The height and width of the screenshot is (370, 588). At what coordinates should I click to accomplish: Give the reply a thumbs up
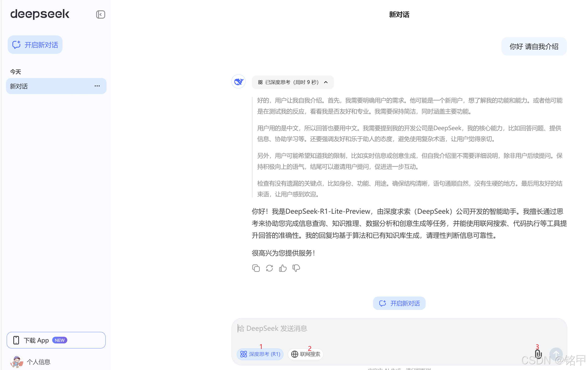pos(283,268)
